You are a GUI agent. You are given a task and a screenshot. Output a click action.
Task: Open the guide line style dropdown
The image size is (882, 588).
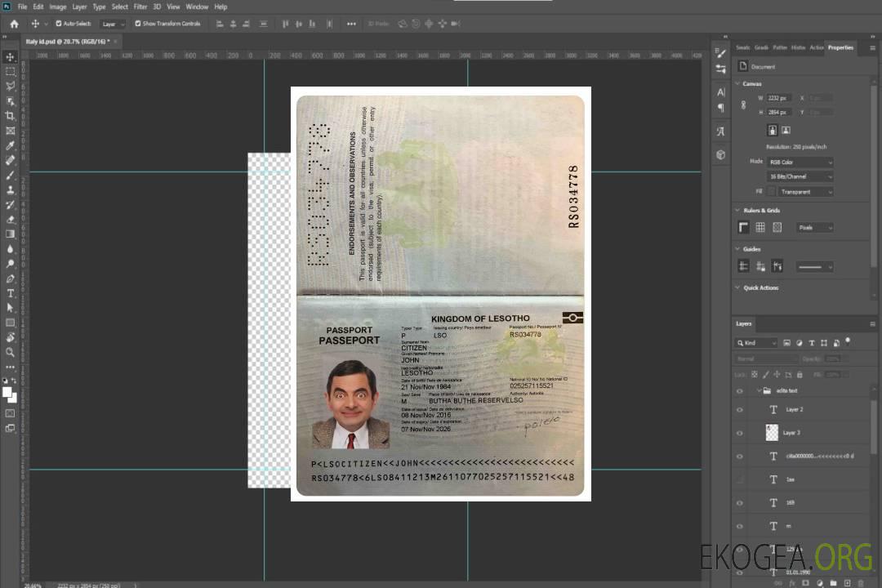pyautogui.click(x=815, y=267)
